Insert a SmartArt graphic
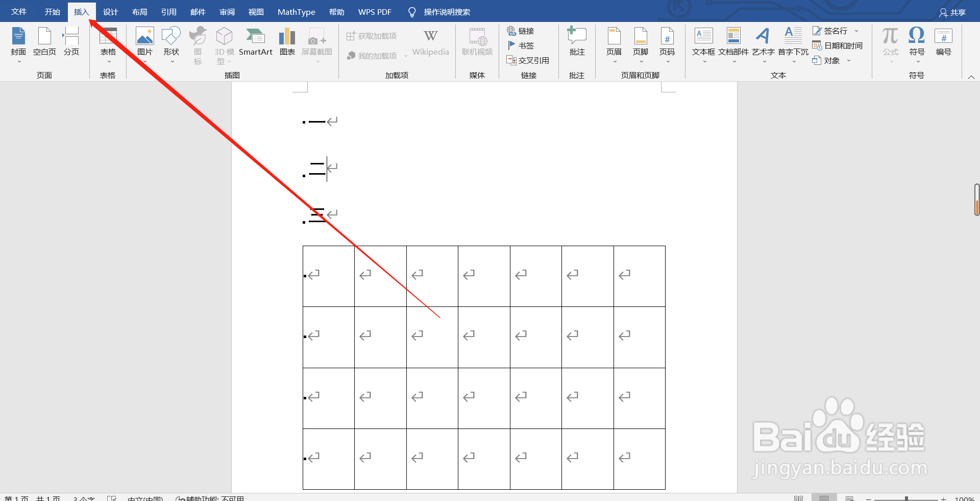 256,42
